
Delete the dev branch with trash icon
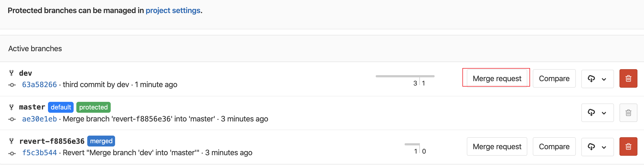pyautogui.click(x=628, y=78)
